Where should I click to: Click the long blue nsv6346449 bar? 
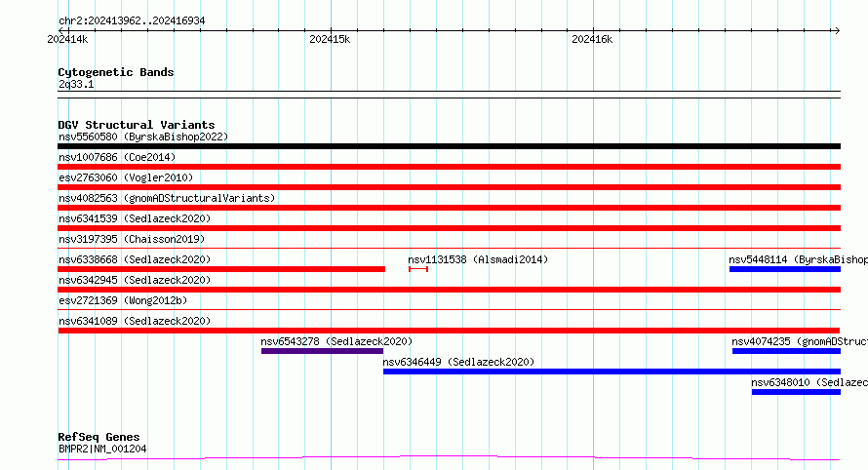click(612, 372)
